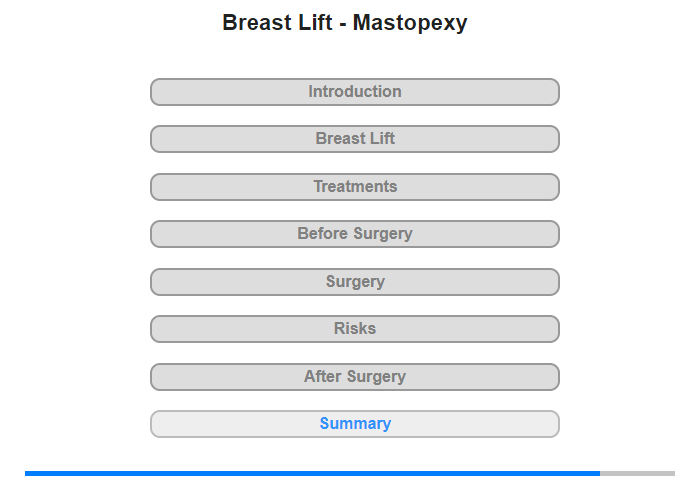Open the Introduction section
The height and width of the screenshot is (480, 700).
355,92
